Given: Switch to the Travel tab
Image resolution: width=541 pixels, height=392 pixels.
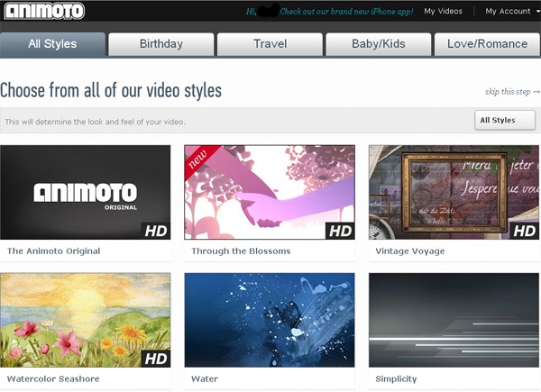Looking at the screenshot, I should click(270, 44).
